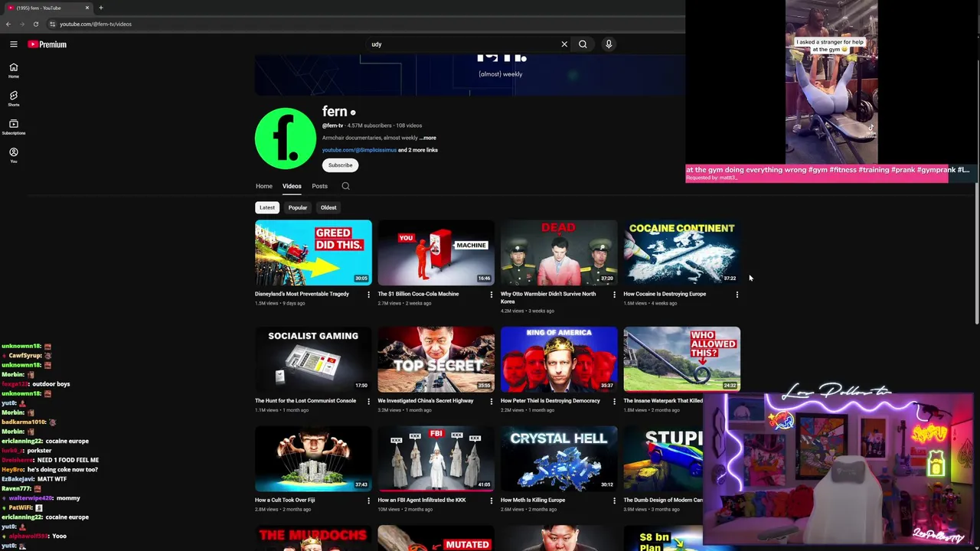This screenshot has height=551, width=980.
Task: Click the address bar URL
Action: pyautogui.click(x=96, y=24)
